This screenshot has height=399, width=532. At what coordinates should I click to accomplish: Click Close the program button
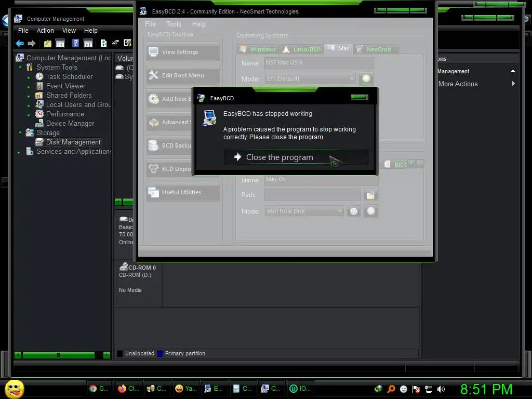(x=296, y=157)
